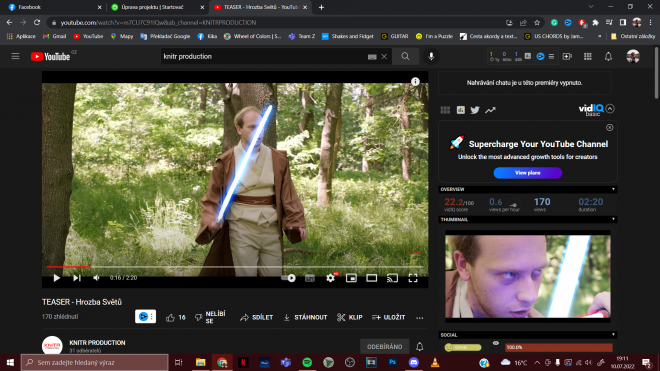Viewport: 660px width, 371px height.
Task: Enter fullscreen mode
Action: 413,278
